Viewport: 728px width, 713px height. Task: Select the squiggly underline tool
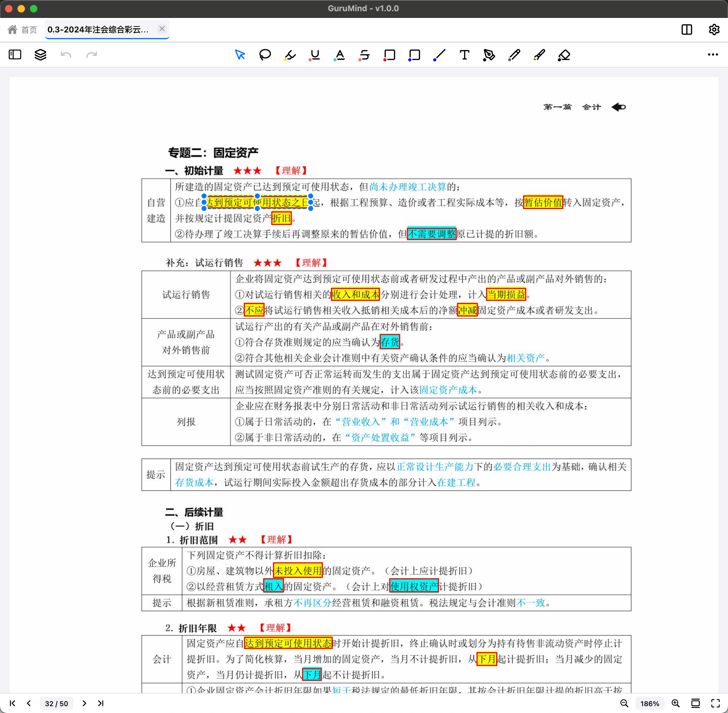(340, 55)
